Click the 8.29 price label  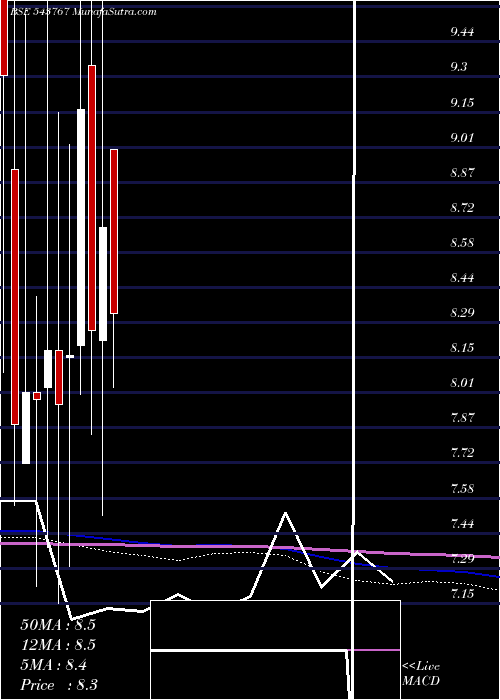(462, 312)
